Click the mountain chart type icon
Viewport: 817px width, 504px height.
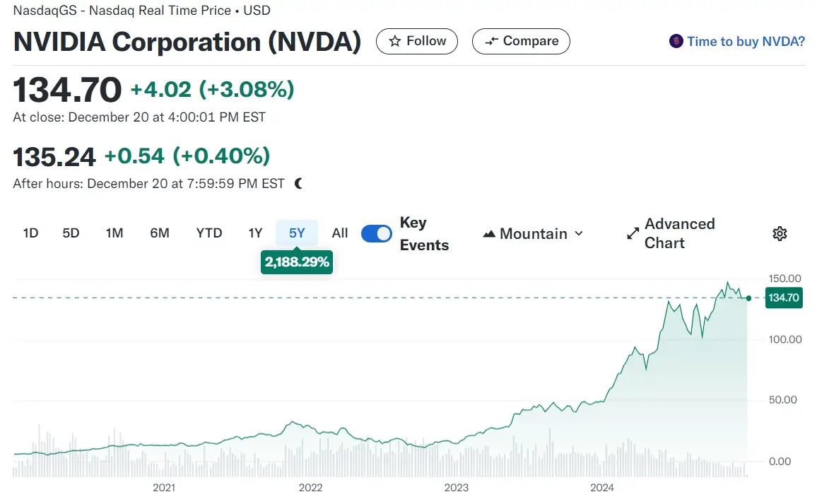pyautogui.click(x=488, y=233)
